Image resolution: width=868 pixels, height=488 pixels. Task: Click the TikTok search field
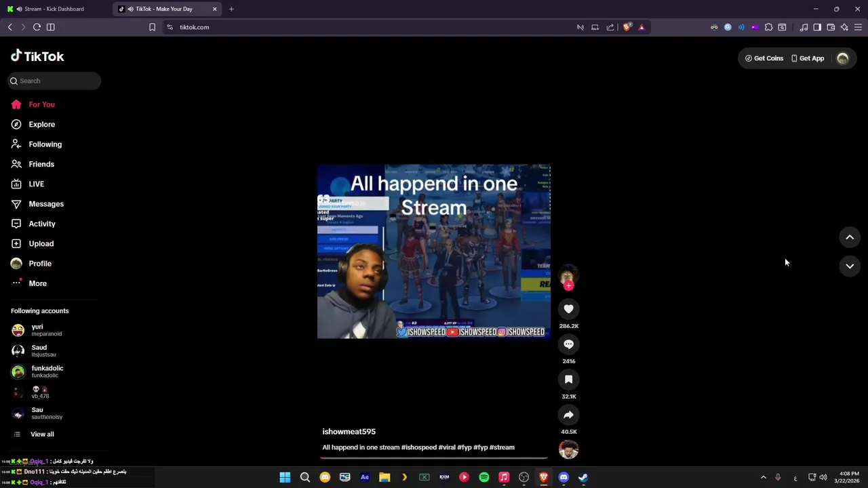pyautogui.click(x=54, y=81)
